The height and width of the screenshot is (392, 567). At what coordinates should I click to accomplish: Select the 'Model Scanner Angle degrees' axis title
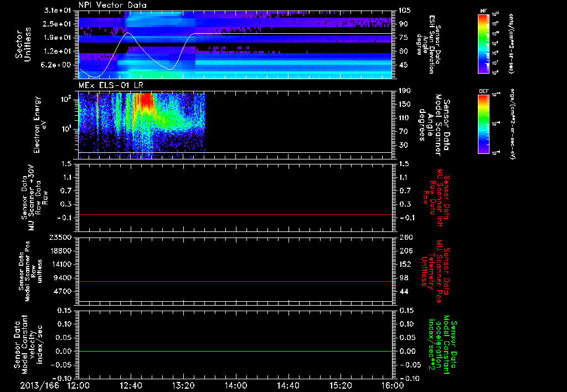click(434, 125)
